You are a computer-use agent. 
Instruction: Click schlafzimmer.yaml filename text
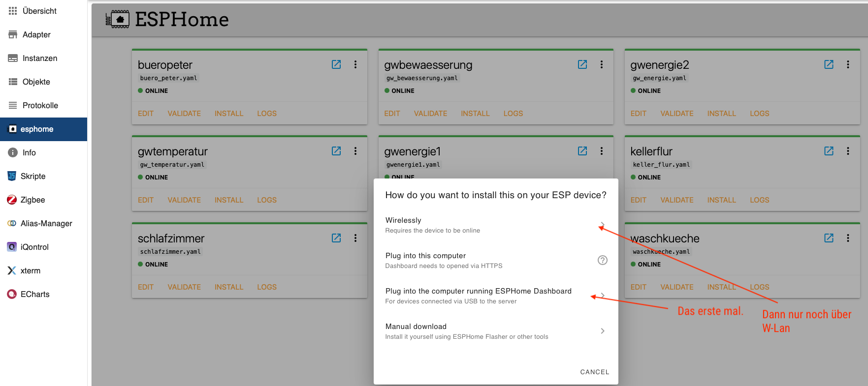pos(170,252)
